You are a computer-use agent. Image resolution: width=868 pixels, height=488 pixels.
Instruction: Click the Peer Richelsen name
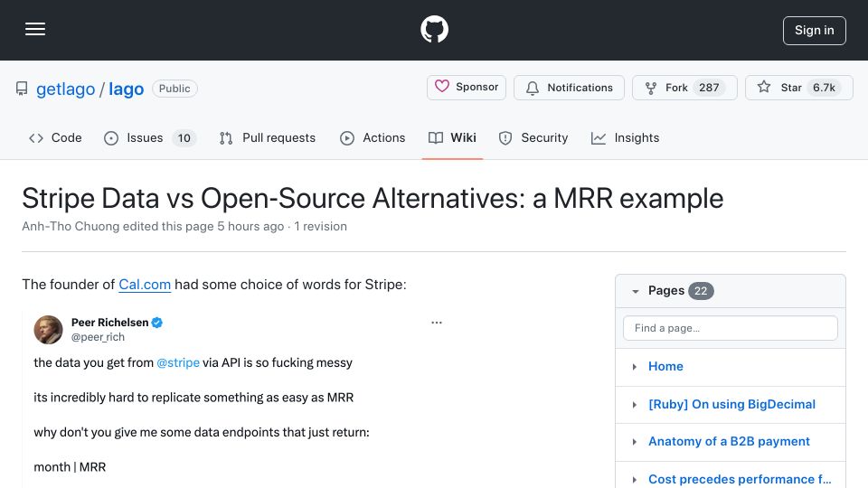[x=109, y=323]
